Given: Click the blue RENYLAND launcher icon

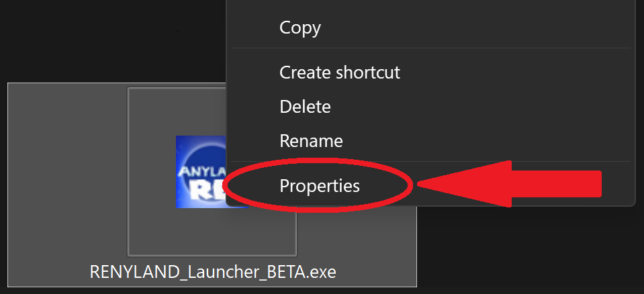Looking at the screenshot, I should (201, 172).
